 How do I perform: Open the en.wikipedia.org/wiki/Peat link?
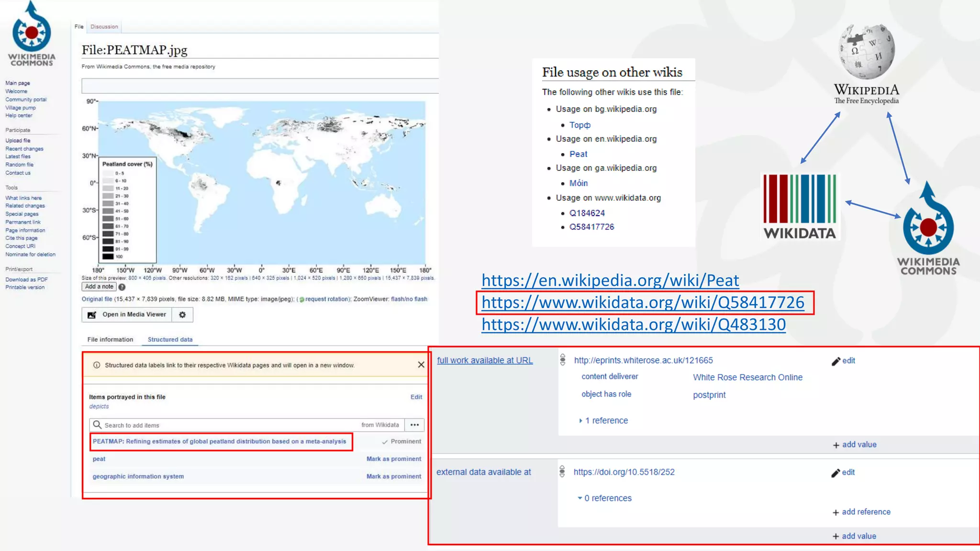pyautogui.click(x=610, y=280)
